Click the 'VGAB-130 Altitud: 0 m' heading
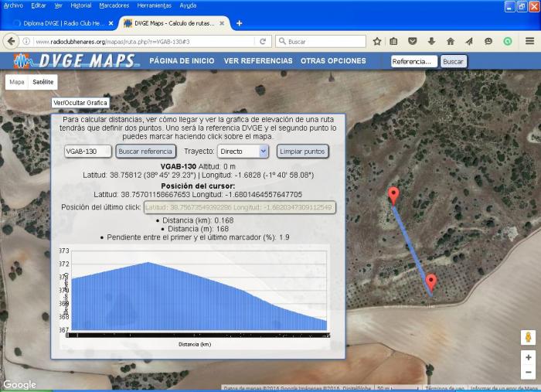541x392 pixels. 198,166
